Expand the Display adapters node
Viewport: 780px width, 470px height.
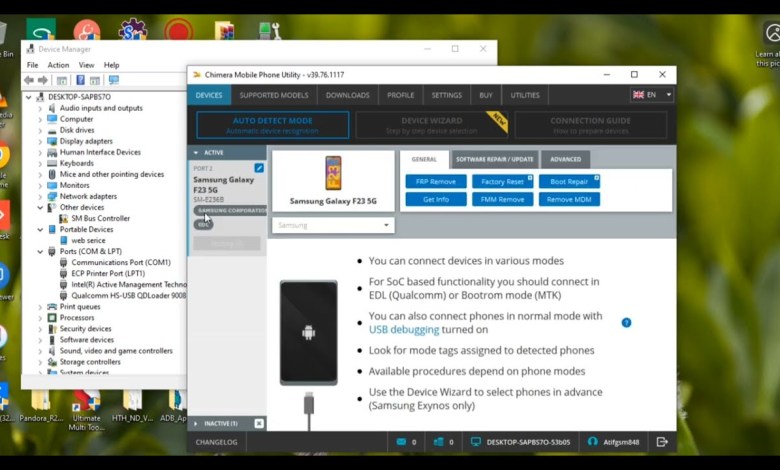tap(40, 141)
